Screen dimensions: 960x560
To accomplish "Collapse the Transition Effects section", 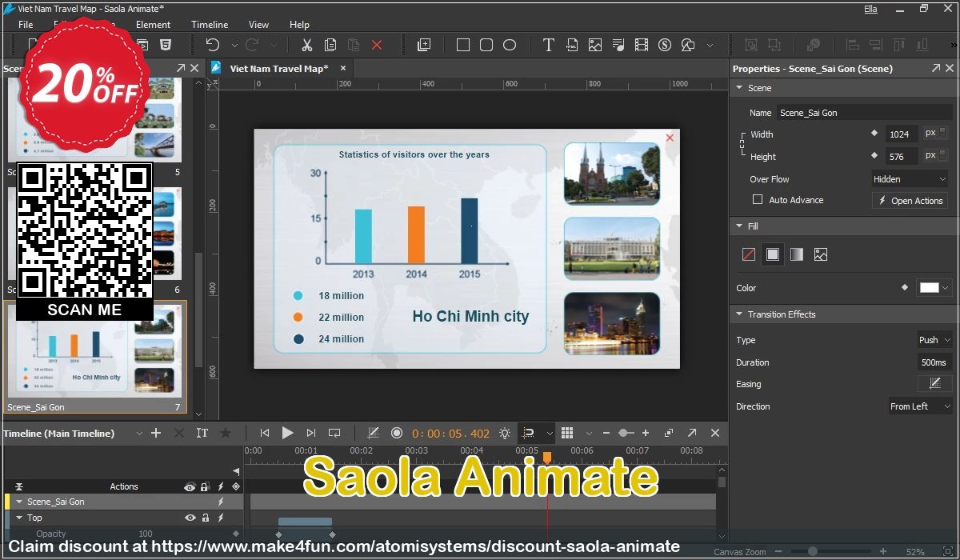I will pos(739,314).
